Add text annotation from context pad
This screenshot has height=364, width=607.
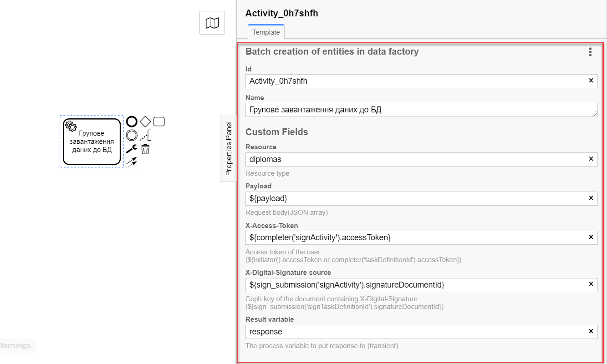click(x=145, y=135)
